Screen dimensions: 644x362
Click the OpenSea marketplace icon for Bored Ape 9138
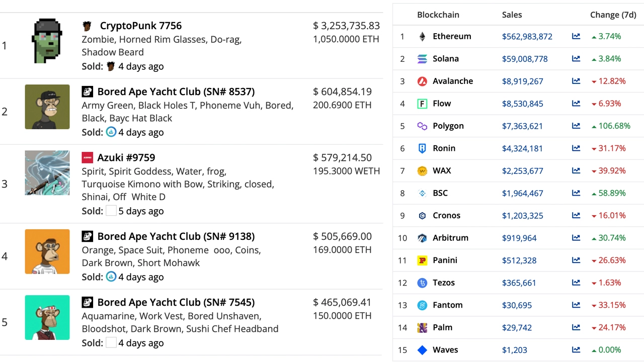[x=111, y=277]
